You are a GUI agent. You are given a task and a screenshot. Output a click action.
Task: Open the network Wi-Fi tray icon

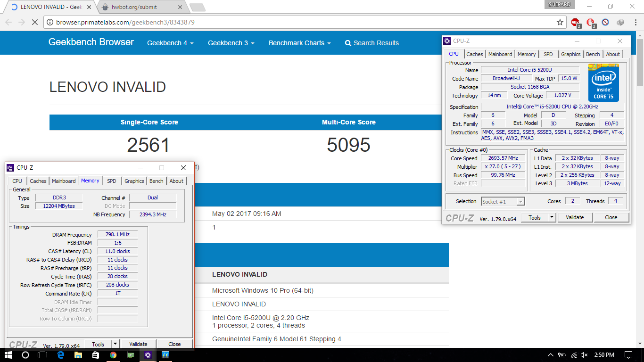click(573, 355)
